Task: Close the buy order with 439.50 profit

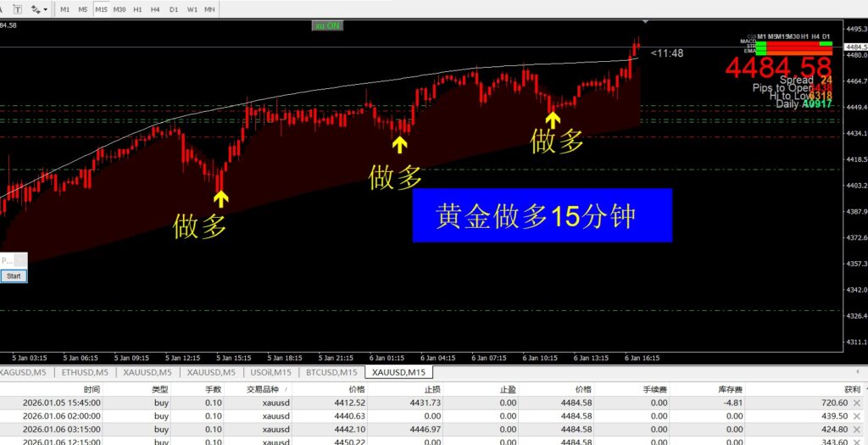Action: (857, 416)
